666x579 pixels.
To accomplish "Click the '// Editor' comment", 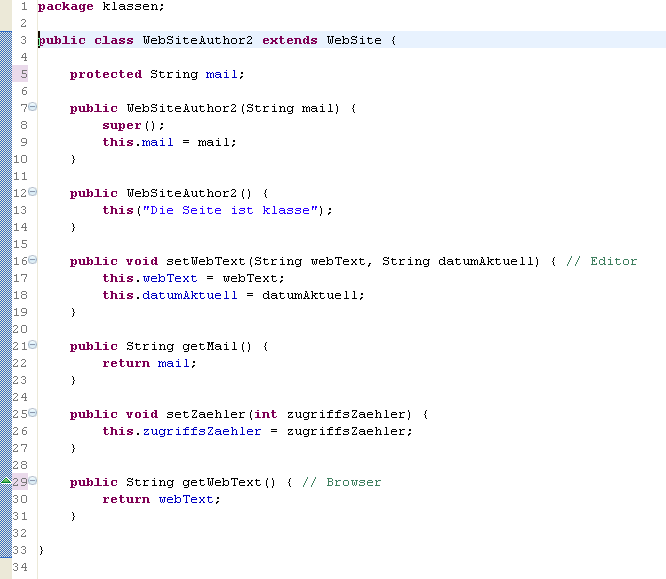I will pyautogui.click(x=601, y=261).
